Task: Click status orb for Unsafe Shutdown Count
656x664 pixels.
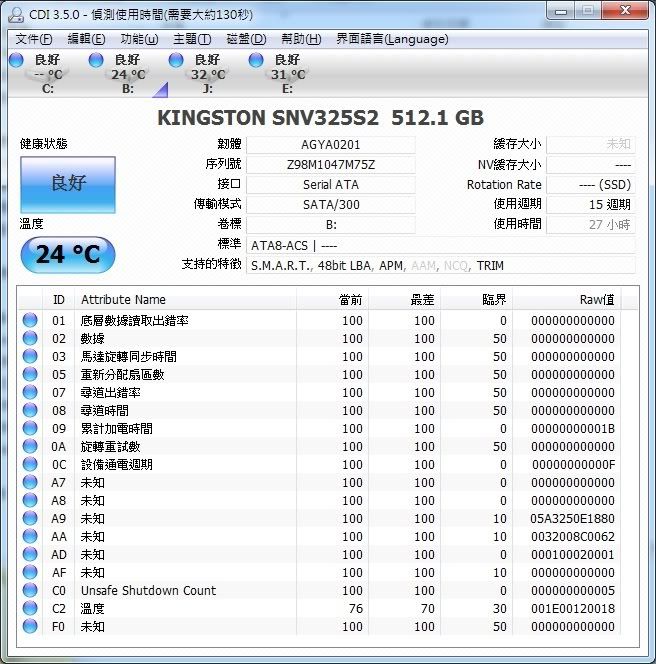Action: [30, 590]
